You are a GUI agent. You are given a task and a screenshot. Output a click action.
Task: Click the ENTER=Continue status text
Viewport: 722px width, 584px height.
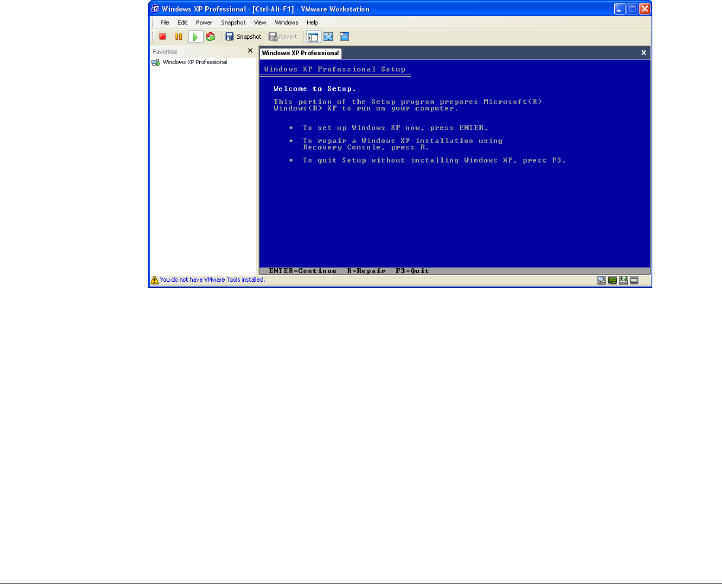click(303, 271)
